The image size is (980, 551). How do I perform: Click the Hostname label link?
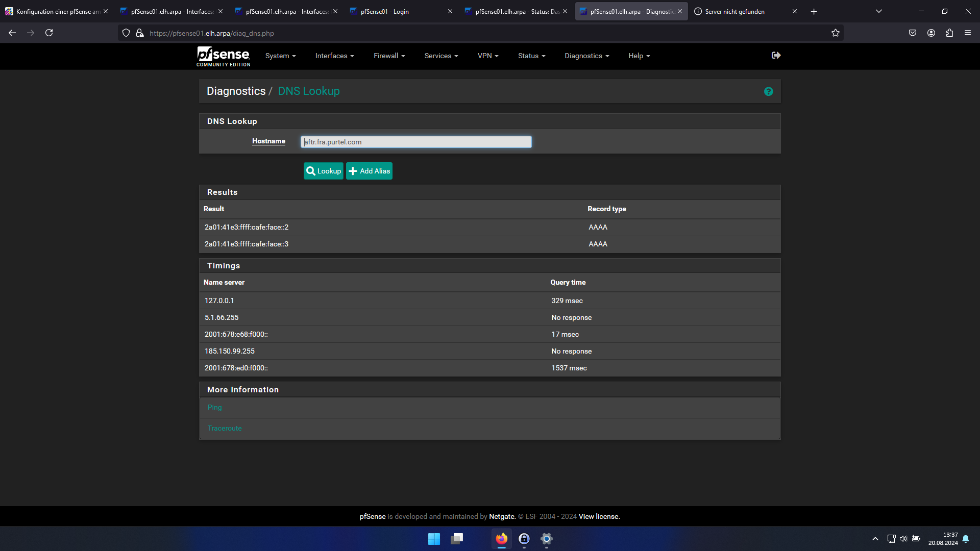point(268,141)
